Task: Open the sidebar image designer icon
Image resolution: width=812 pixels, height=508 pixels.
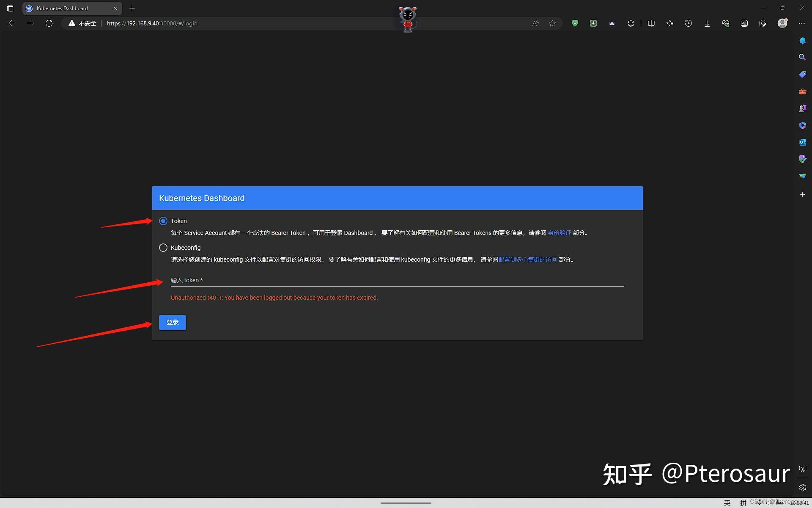Action: (x=802, y=159)
